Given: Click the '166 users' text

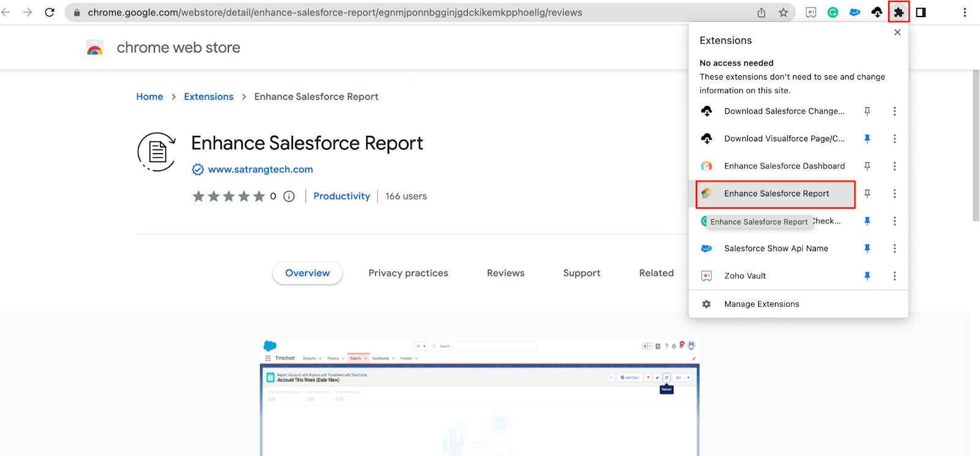Looking at the screenshot, I should click(x=406, y=196).
